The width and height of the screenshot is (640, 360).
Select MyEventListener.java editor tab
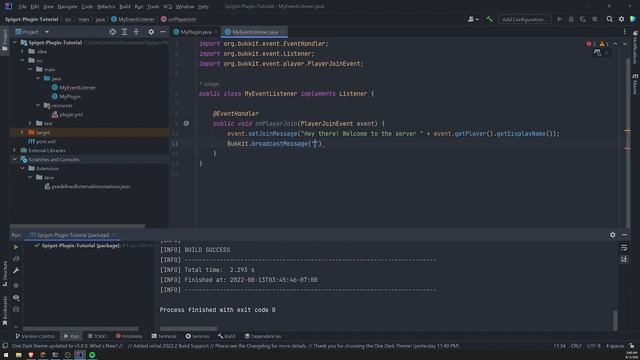pyautogui.click(x=254, y=32)
